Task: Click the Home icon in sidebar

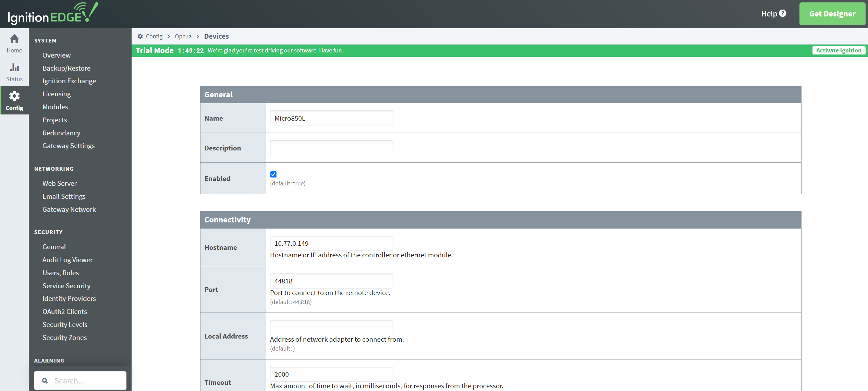Action: coord(14,39)
